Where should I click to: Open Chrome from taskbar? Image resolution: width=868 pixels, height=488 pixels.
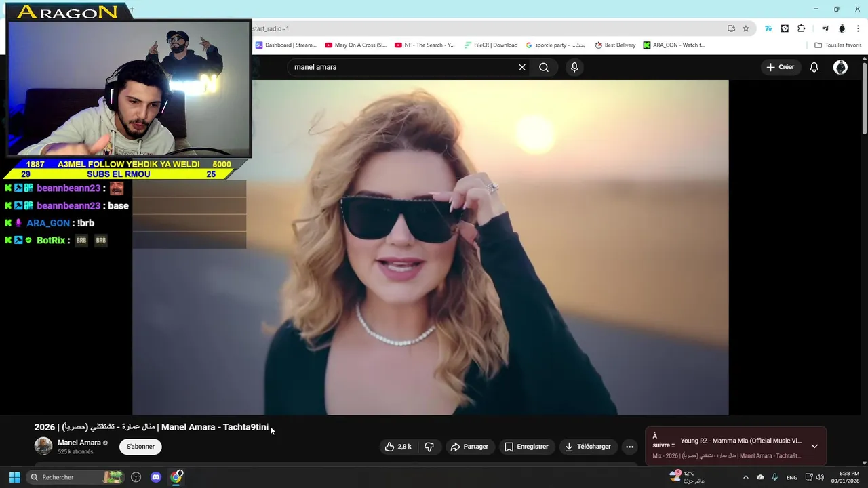click(x=176, y=477)
